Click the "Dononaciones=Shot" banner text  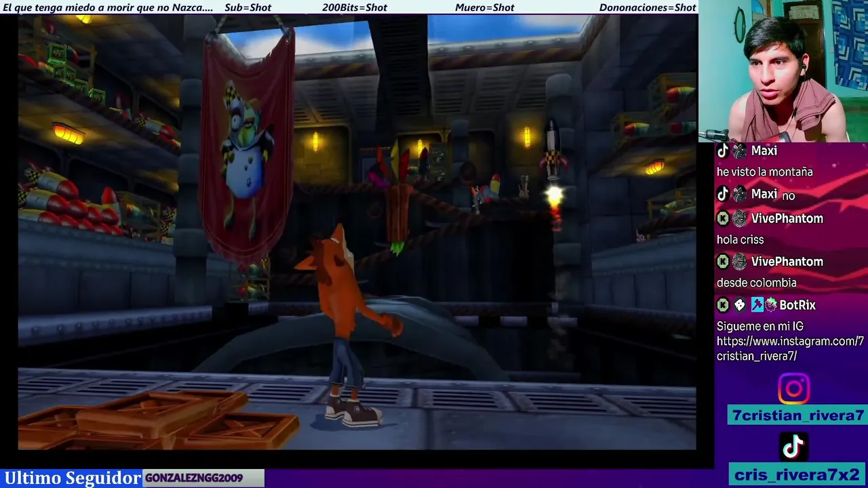648,7
